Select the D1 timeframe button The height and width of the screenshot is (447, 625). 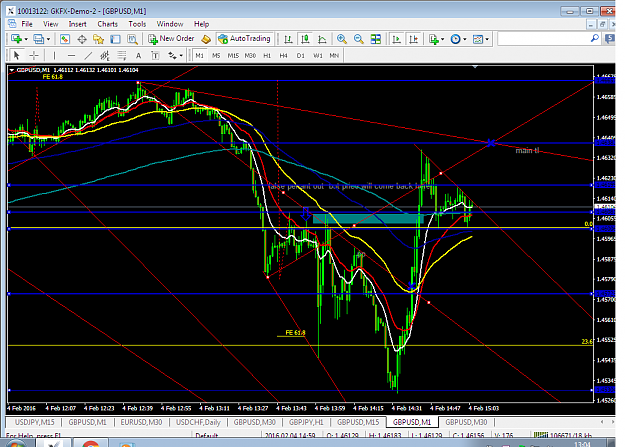click(x=301, y=55)
